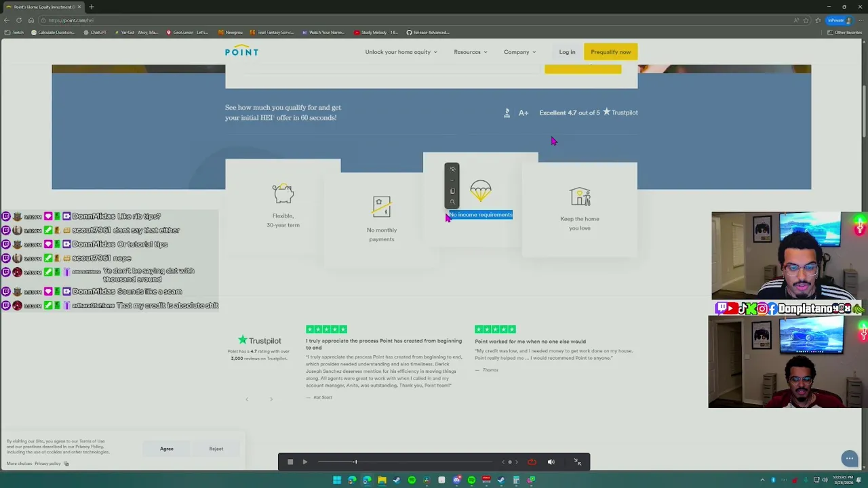Click the Log in link
The image size is (868, 488).
[567, 52]
